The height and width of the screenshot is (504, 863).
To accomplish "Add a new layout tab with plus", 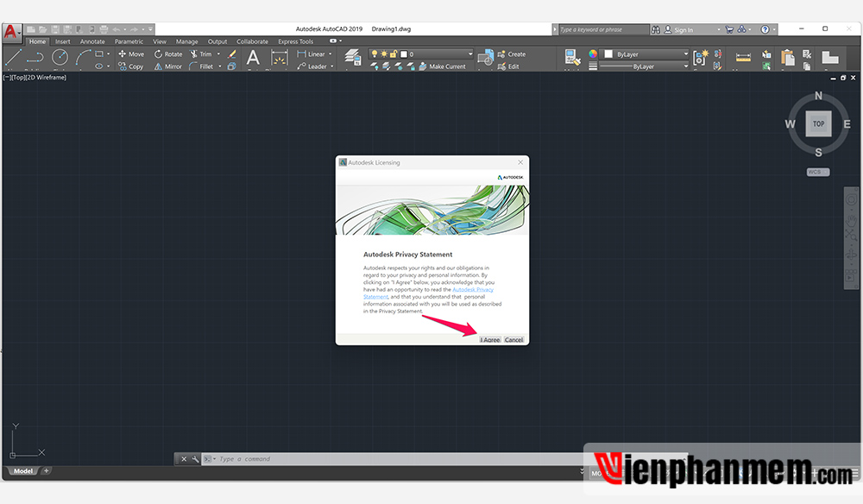I will tap(47, 471).
